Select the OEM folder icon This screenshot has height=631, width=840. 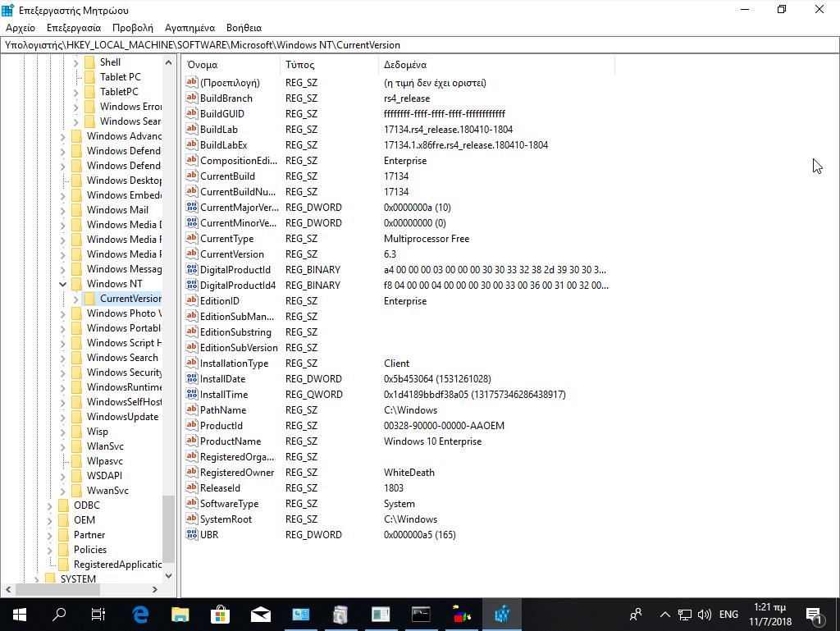point(64,520)
